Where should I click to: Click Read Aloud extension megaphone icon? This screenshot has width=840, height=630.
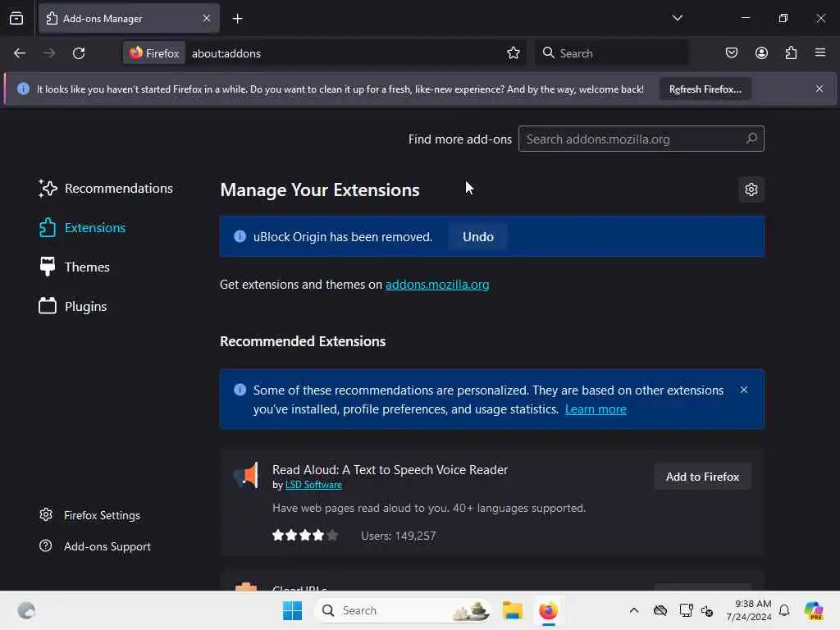tap(246, 475)
